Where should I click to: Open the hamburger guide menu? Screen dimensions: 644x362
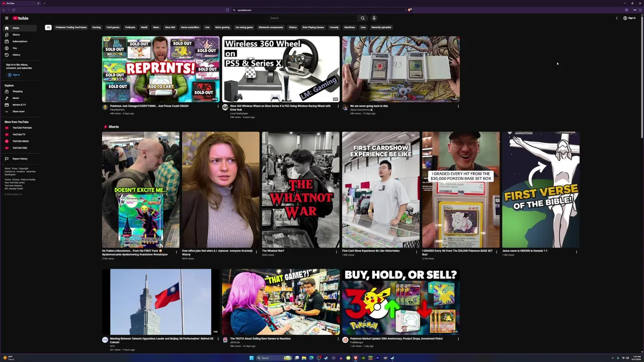pyautogui.click(x=7, y=18)
